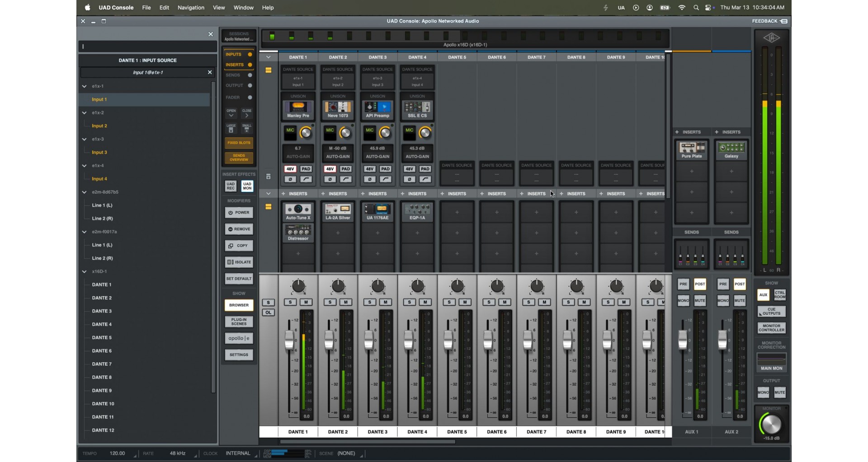Collapse the e1x-2 device tree
Screen dimensions: 868x462
tap(85, 113)
